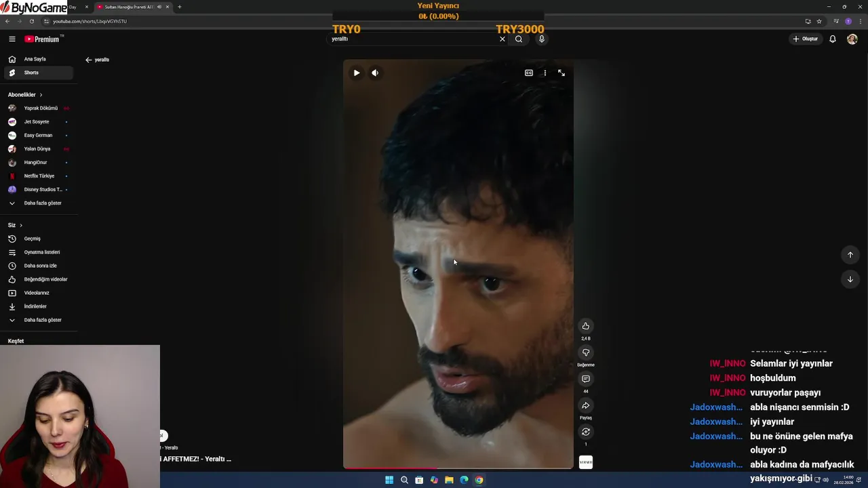Screen dimensions: 868x488
Task: Dislike the short (Beğenme)
Action: point(586,352)
